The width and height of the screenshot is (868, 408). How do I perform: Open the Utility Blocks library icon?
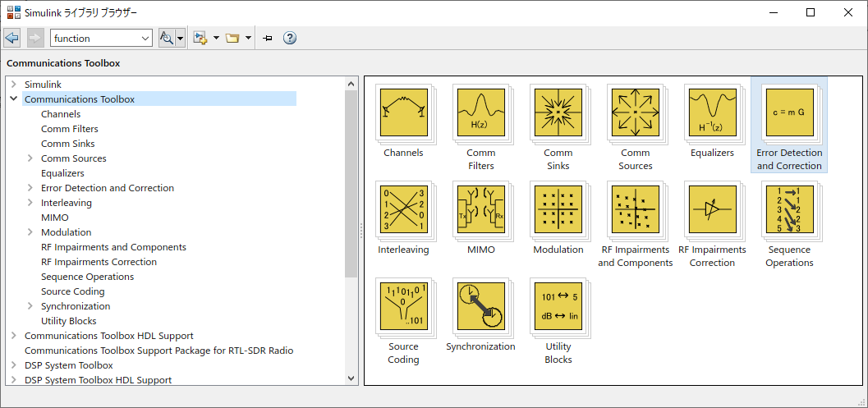[x=558, y=306]
